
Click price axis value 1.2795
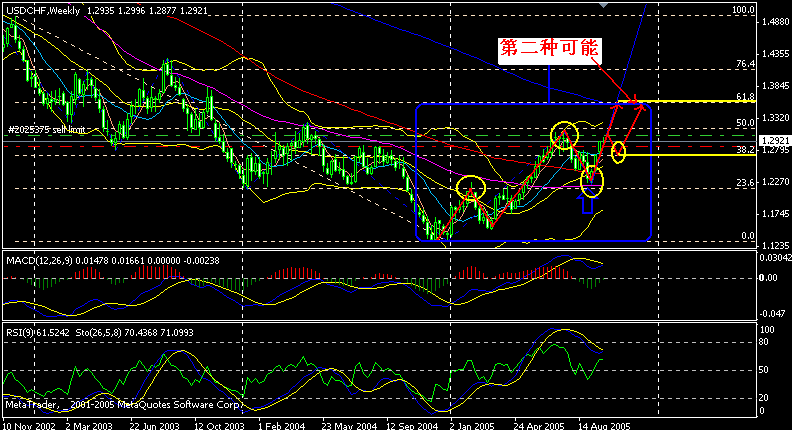(x=775, y=150)
